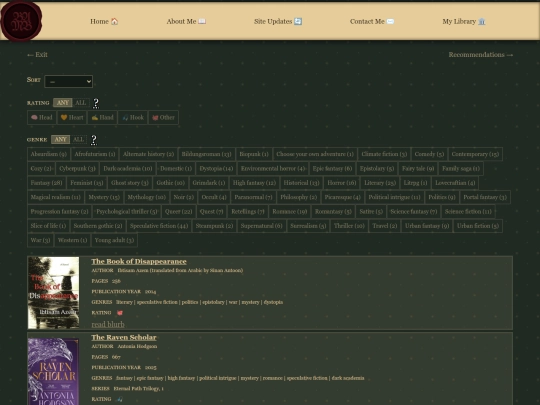
Task: Set genre match mode to ALL
Action: tap(79, 139)
